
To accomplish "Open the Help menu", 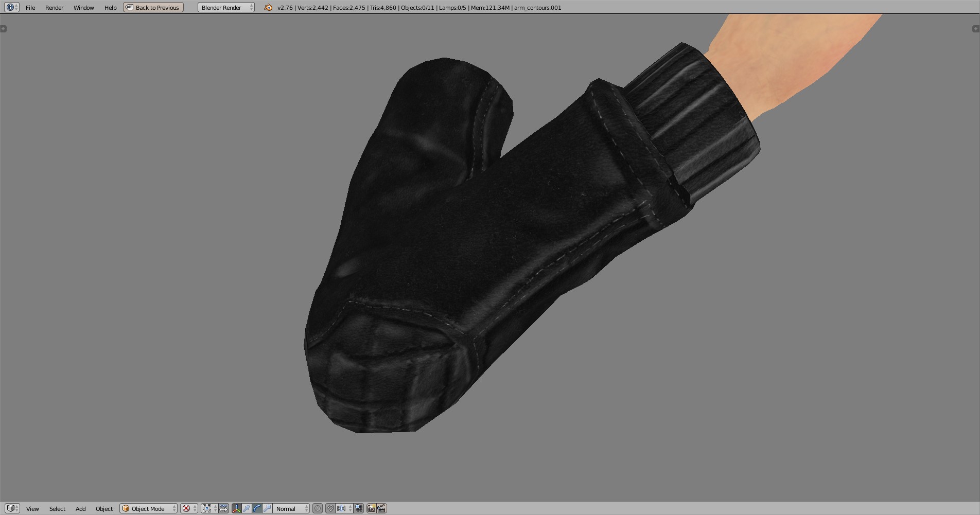I will [x=110, y=7].
